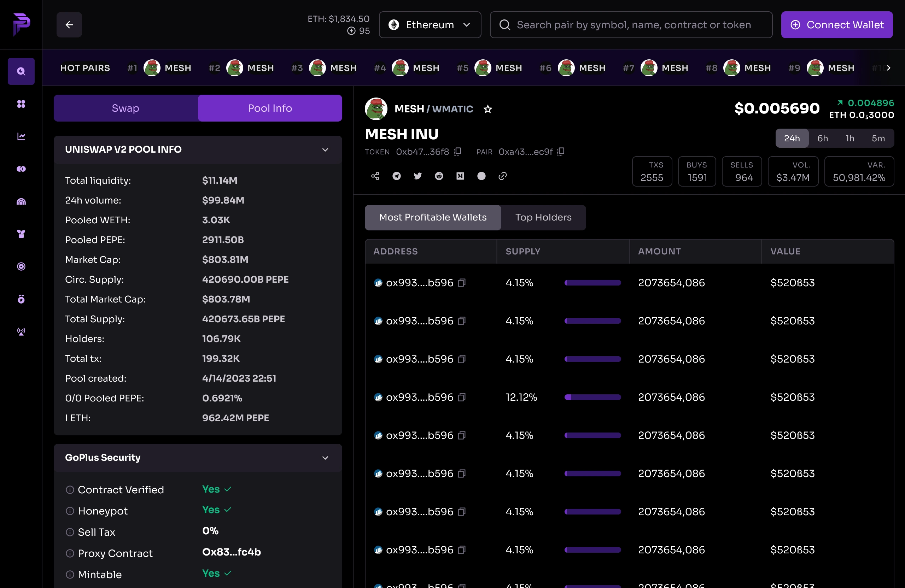
Task: Click the info icon next to Honeypot
Action: point(70,511)
